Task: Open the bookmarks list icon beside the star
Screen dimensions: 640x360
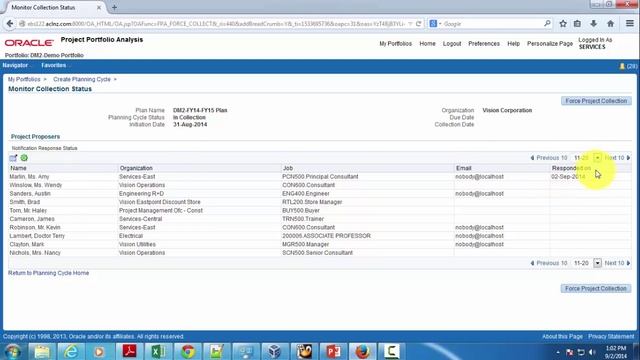Action: (x=577, y=24)
